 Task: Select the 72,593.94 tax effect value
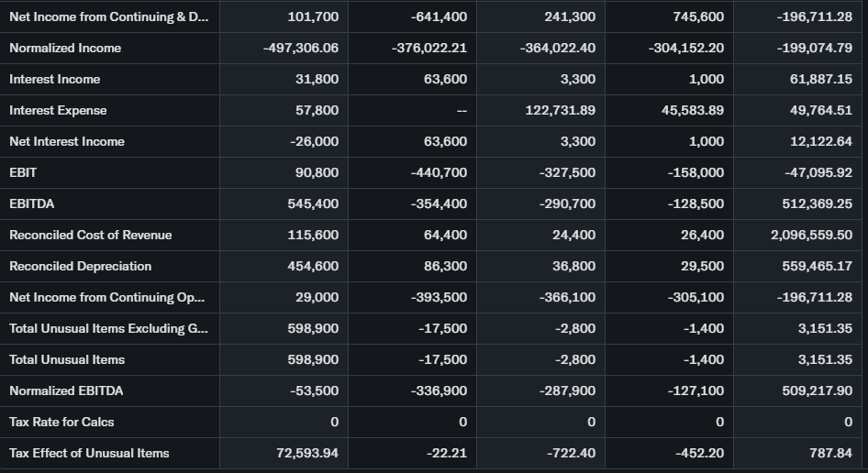click(307, 453)
